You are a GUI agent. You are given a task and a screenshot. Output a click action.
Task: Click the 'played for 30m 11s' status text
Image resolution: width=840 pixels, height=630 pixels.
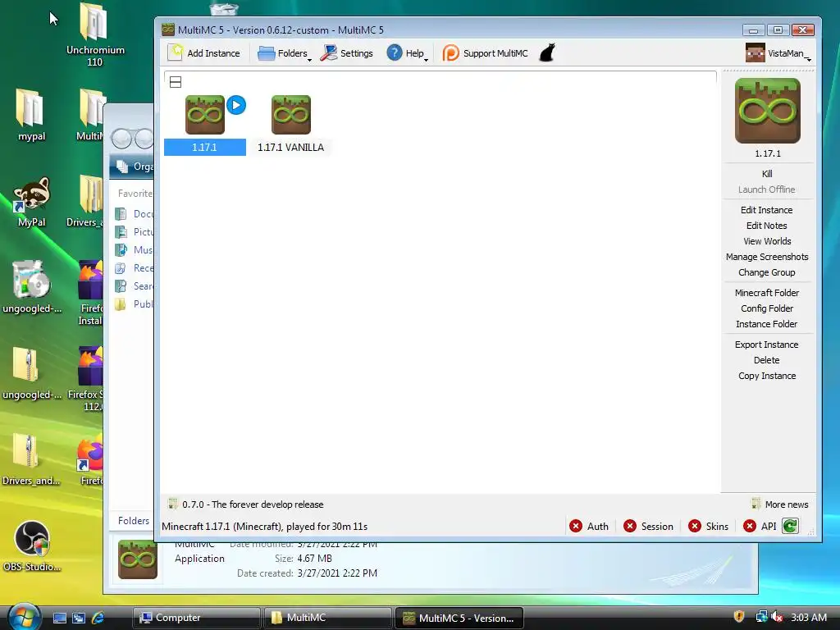[x=326, y=527]
